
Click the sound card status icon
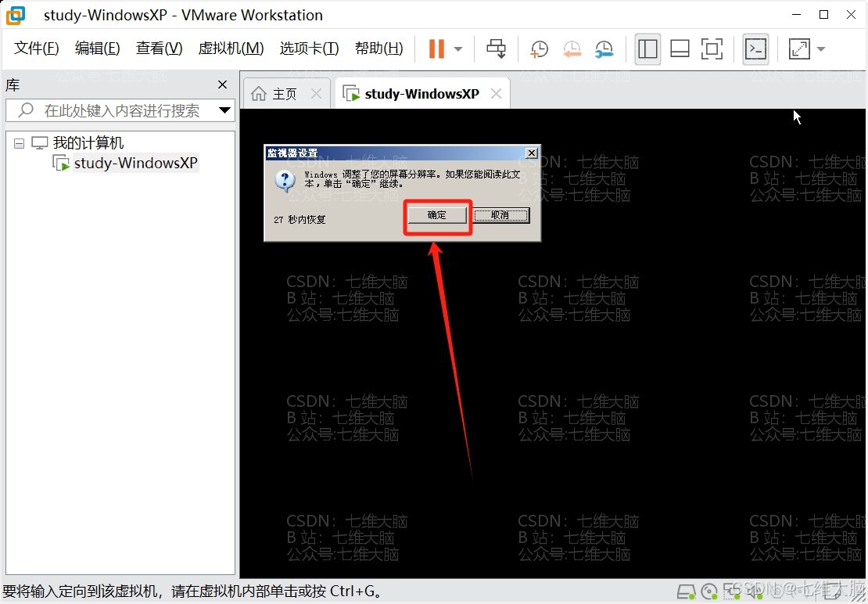754,592
